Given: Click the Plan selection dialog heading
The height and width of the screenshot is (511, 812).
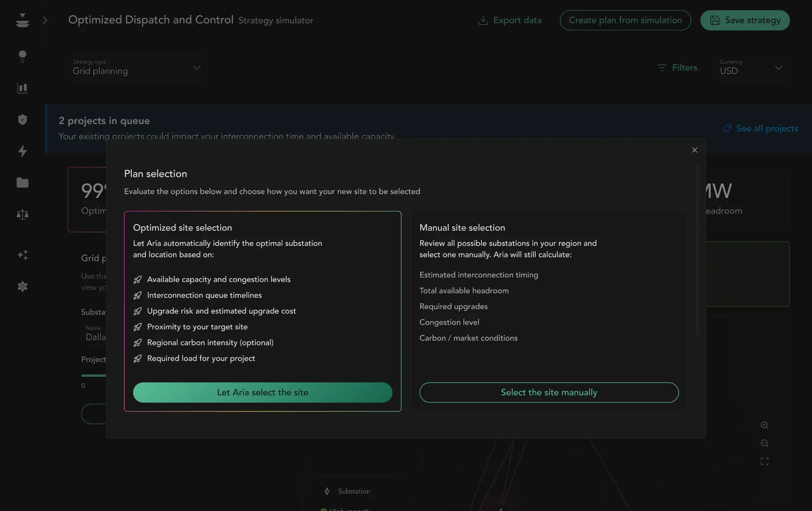Looking at the screenshot, I should coord(155,174).
